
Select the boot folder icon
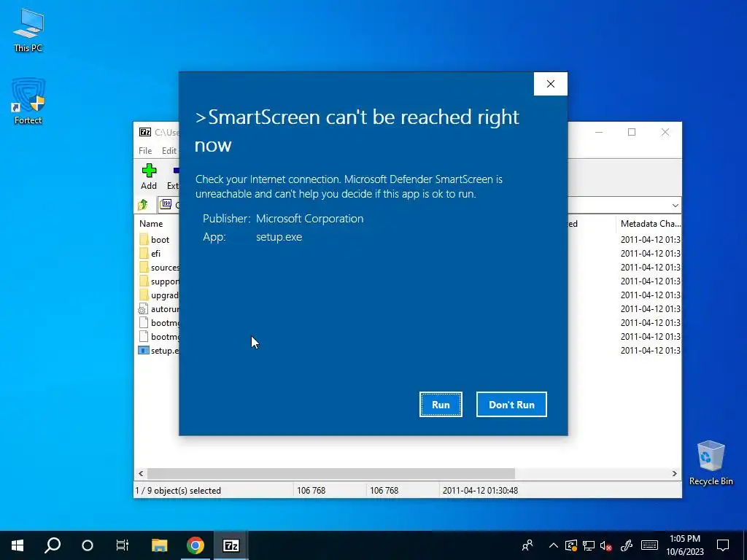(144, 239)
